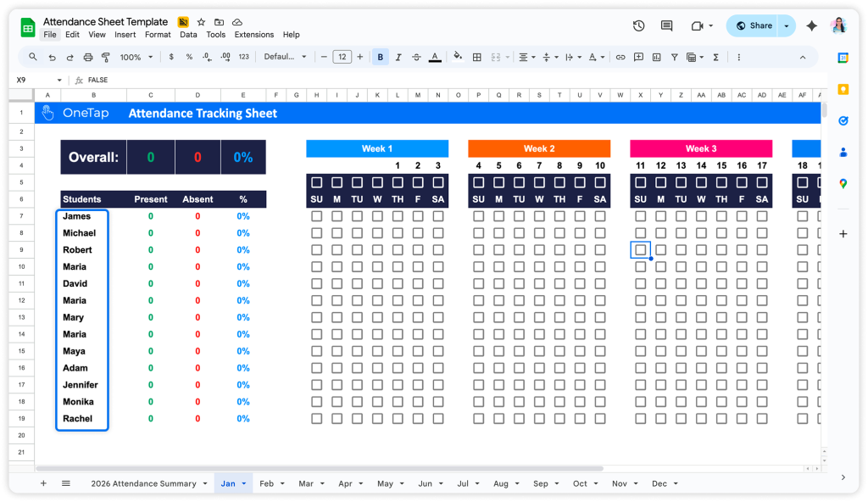Open the Insert link tool
Viewport: 868px width, 502px height.
click(620, 57)
